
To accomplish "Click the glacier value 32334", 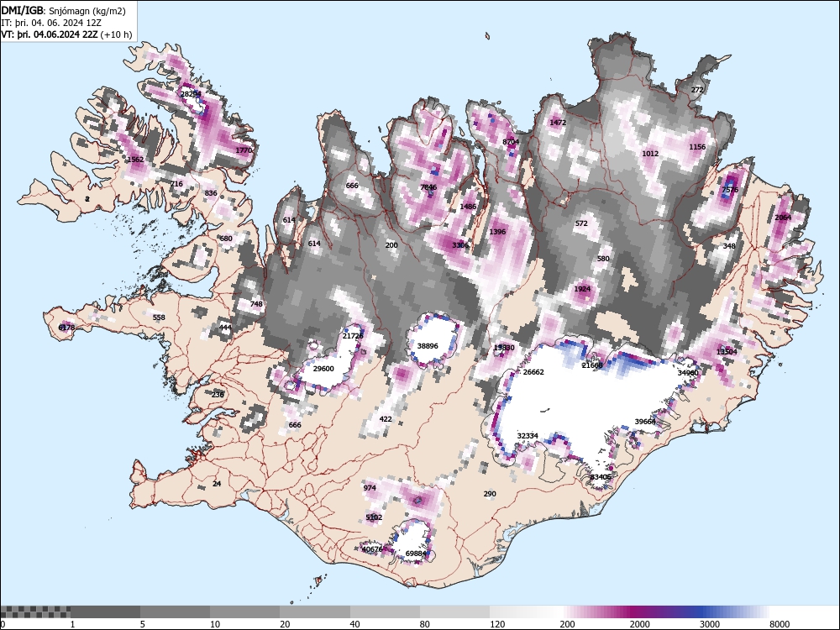I will pos(528,437).
